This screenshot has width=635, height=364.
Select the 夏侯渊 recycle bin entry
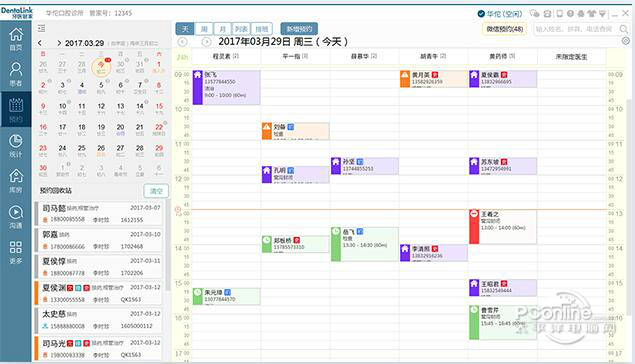pos(99,294)
